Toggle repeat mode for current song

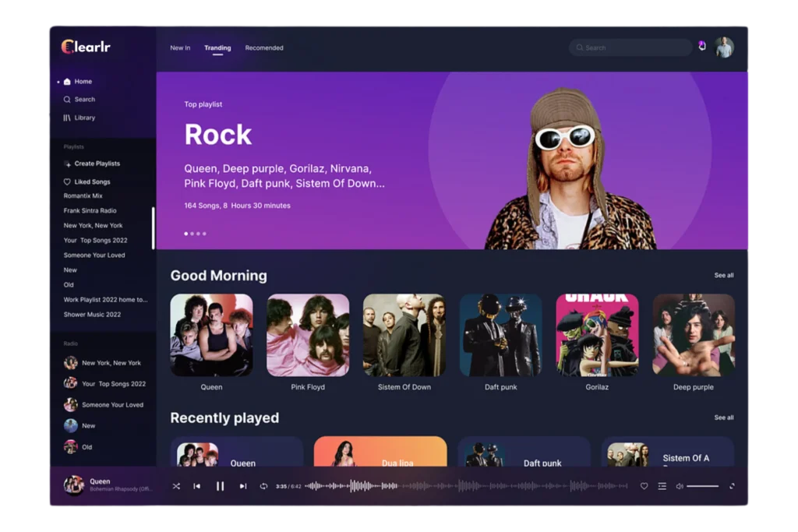click(263, 486)
